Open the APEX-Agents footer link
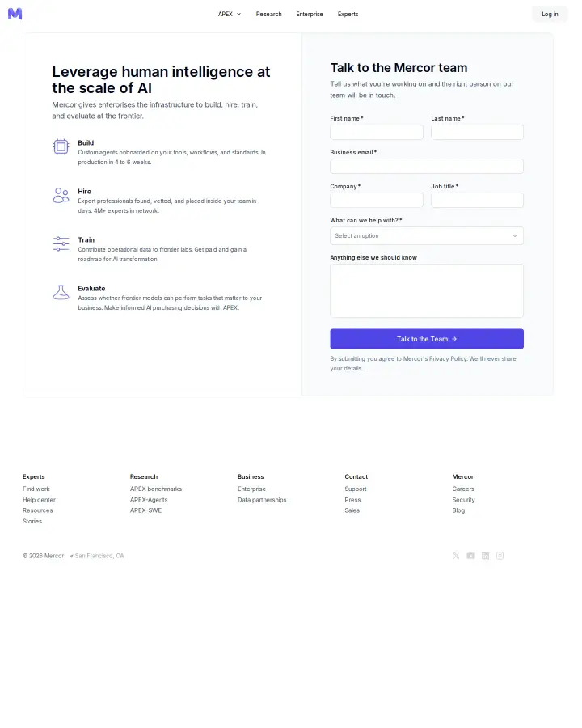This screenshot has height=728, width=582. tap(149, 500)
